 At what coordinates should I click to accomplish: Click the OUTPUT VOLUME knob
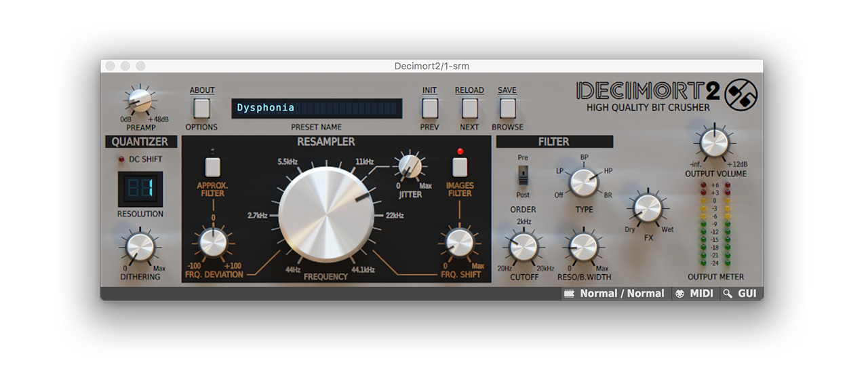click(x=713, y=142)
